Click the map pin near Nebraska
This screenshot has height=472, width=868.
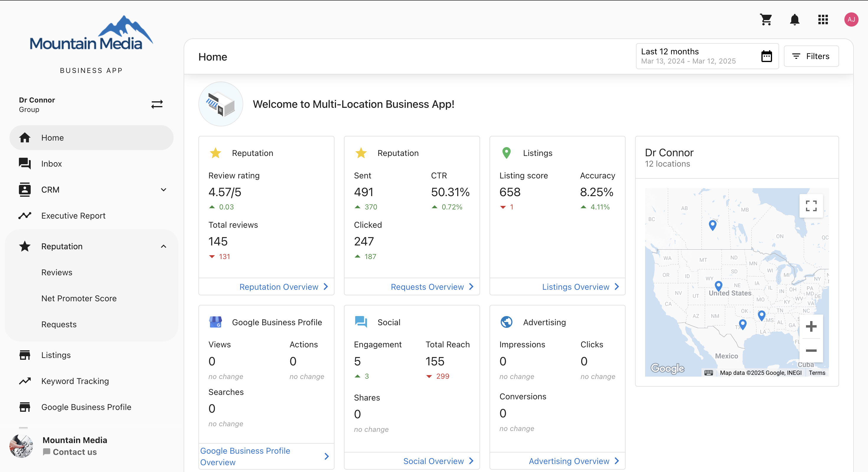click(x=718, y=286)
